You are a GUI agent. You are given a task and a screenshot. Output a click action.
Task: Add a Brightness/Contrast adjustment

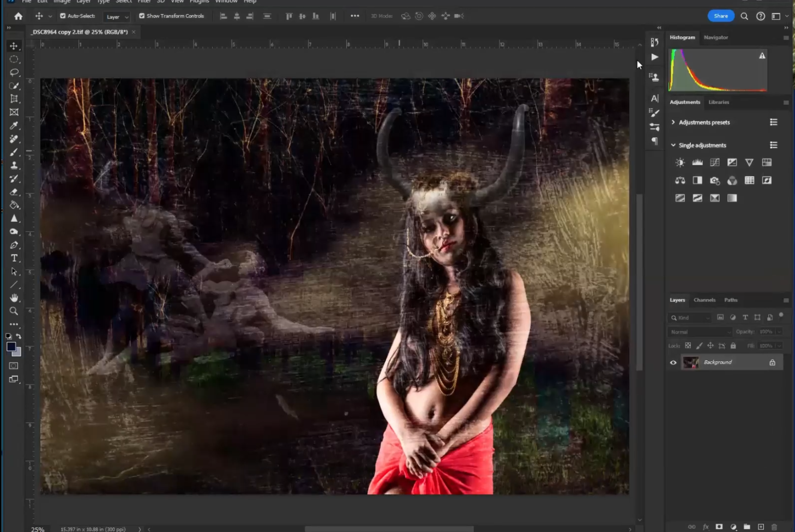click(x=680, y=162)
